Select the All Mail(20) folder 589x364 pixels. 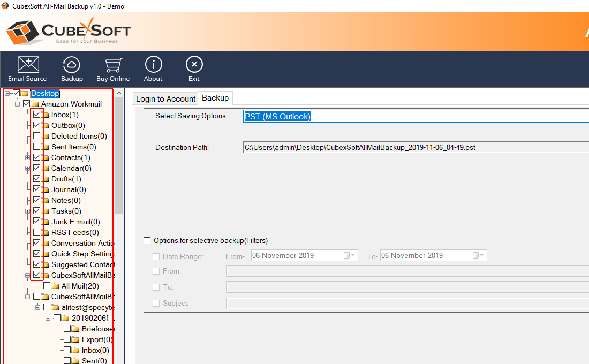tap(80, 286)
